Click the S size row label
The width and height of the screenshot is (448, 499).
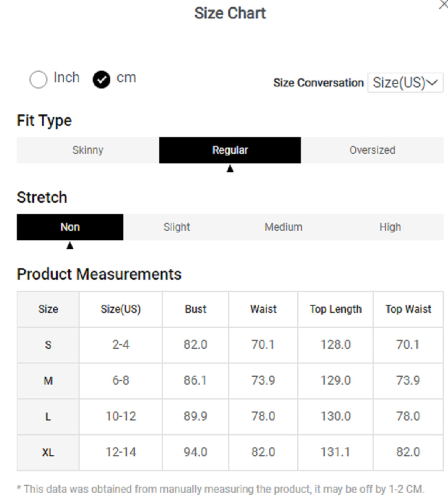[x=48, y=345]
